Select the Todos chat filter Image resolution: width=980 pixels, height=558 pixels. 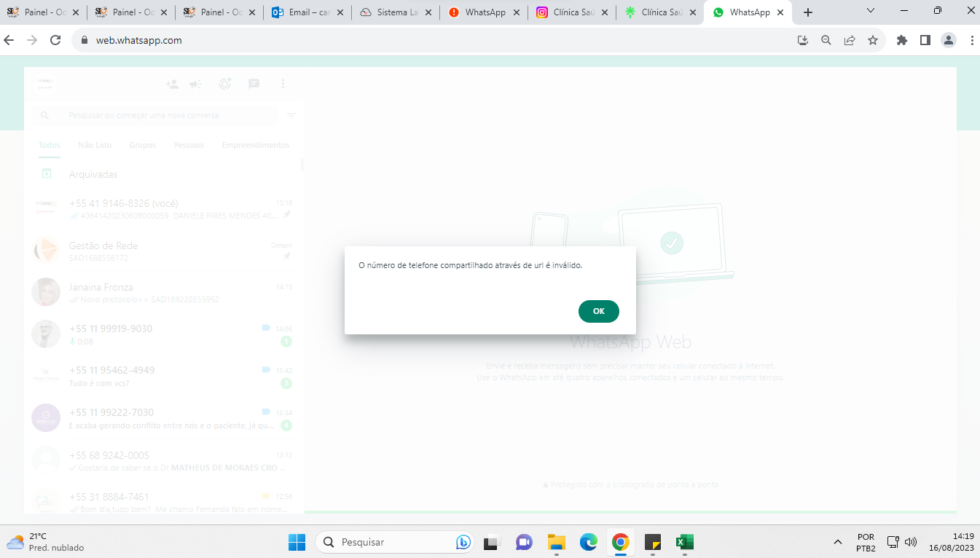50,145
